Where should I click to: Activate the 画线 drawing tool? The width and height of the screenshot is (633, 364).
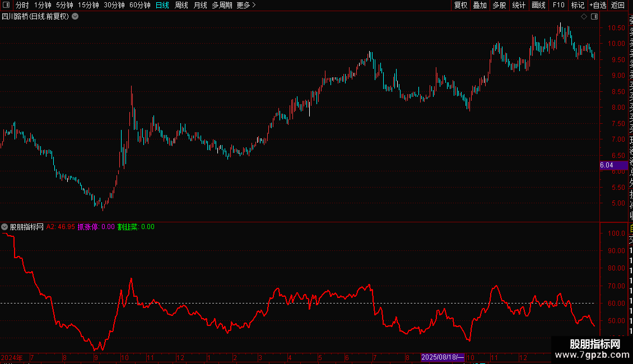pyautogui.click(x=538, y=5)
